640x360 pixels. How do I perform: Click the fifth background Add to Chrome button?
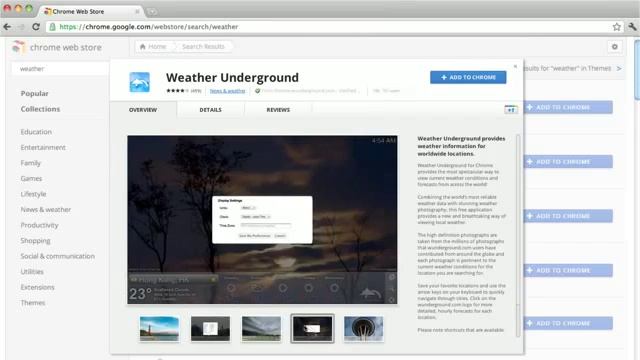click(568, 323)
